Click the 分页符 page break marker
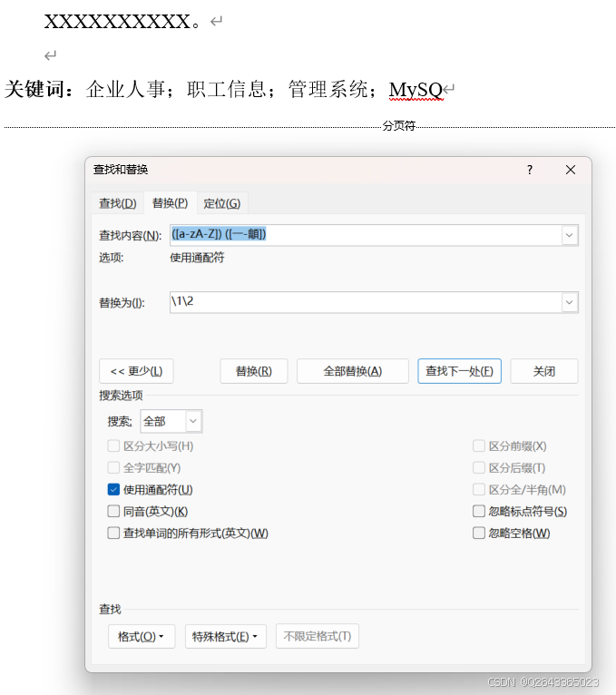Viewport: 616px width, 695px height. pyautogui.click(x=399, y=126)
